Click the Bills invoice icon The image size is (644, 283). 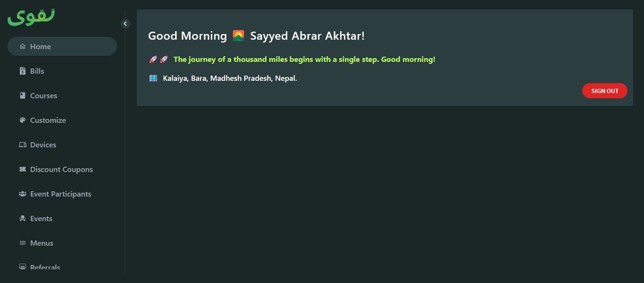22,71
